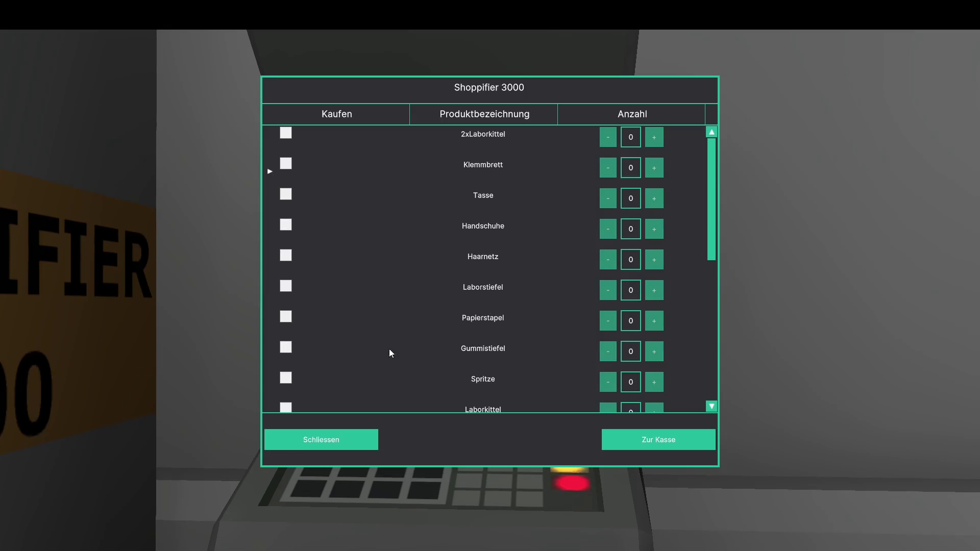Proceed to checkout via Zur Kasse

pos(658,440)
